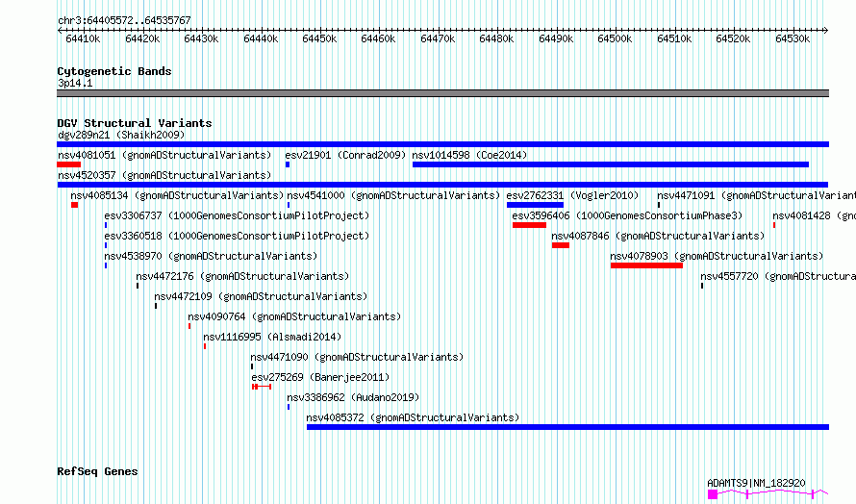Click the 64470k ruler position

point(438,38)
